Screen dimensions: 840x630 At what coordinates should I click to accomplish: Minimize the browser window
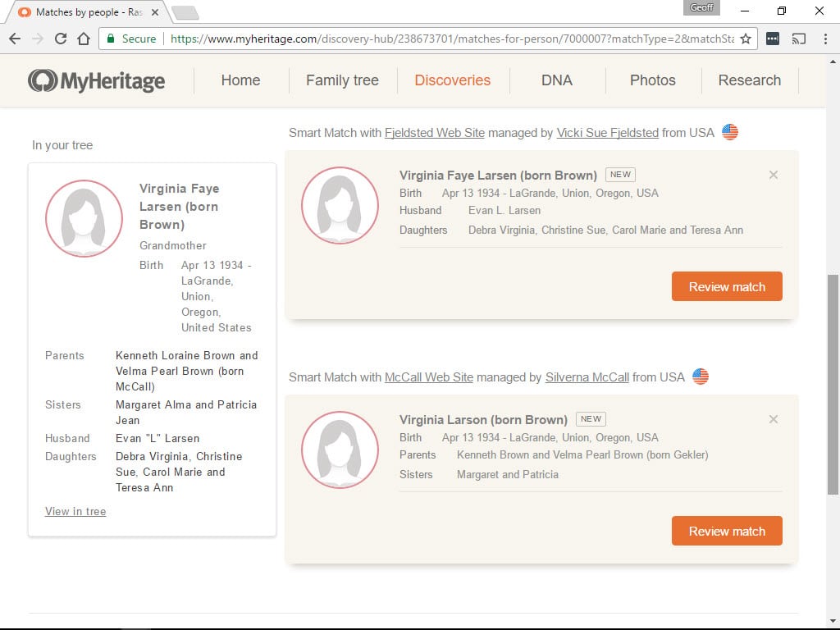[745, 11]
